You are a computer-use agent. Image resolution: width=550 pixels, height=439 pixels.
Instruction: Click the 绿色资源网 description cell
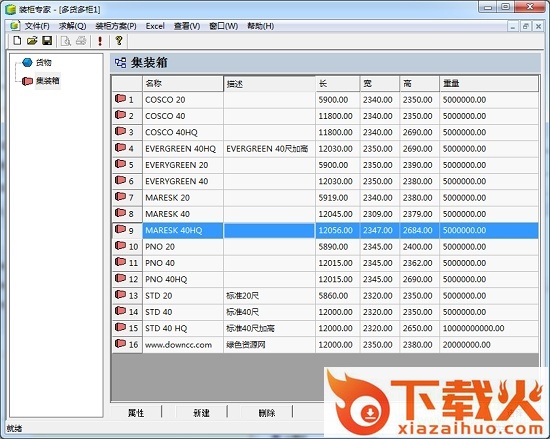[269, 345]
